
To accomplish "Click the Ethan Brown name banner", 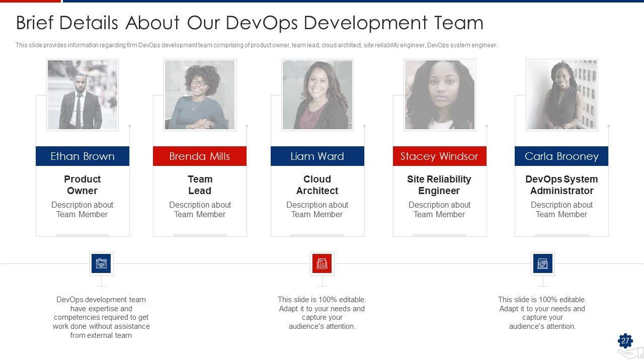I will [83, 156].
